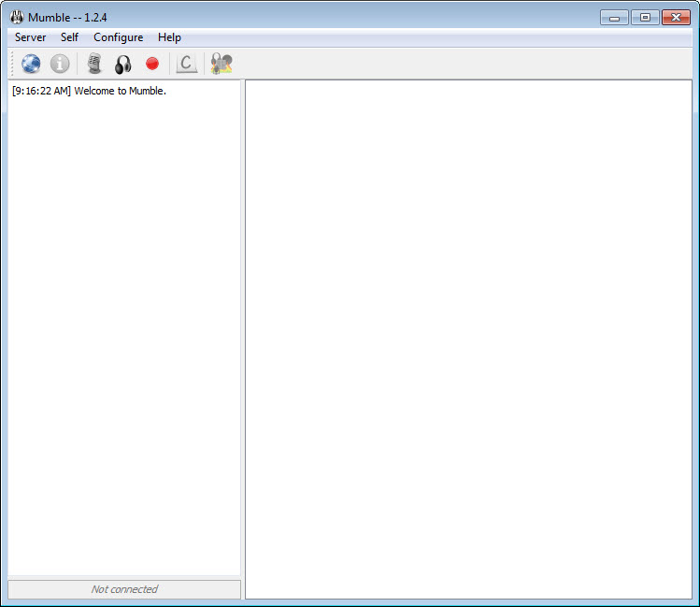700x607 pixels.
Task: Open the Configure menu
Action: click(x=119, y=37)
